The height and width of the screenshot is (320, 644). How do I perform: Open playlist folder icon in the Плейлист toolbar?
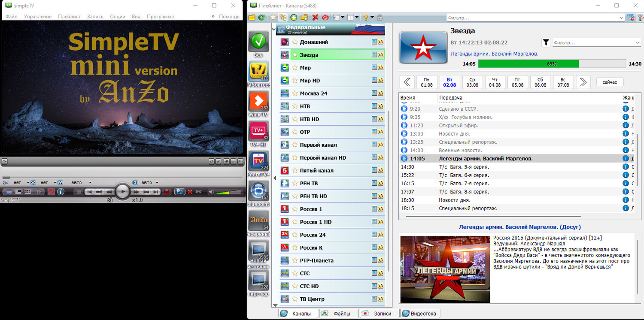pos(252,18)
